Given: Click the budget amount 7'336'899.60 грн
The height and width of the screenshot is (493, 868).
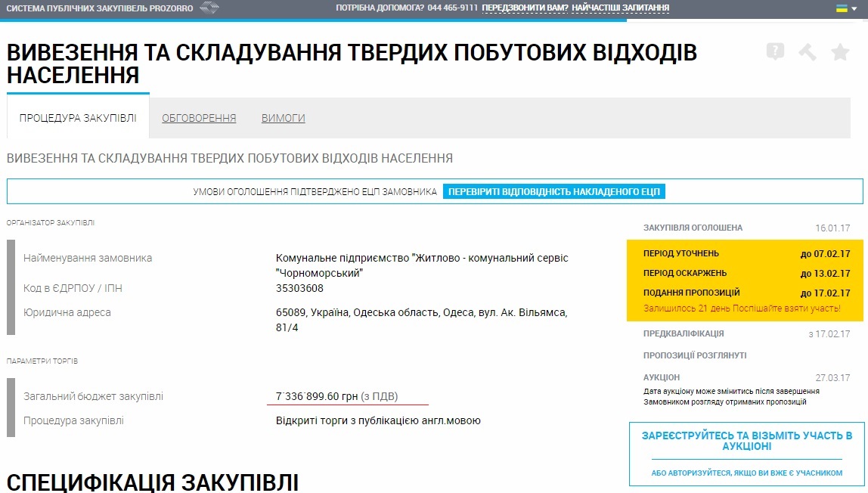Looking at the screenshot, I should coord(317,396).
